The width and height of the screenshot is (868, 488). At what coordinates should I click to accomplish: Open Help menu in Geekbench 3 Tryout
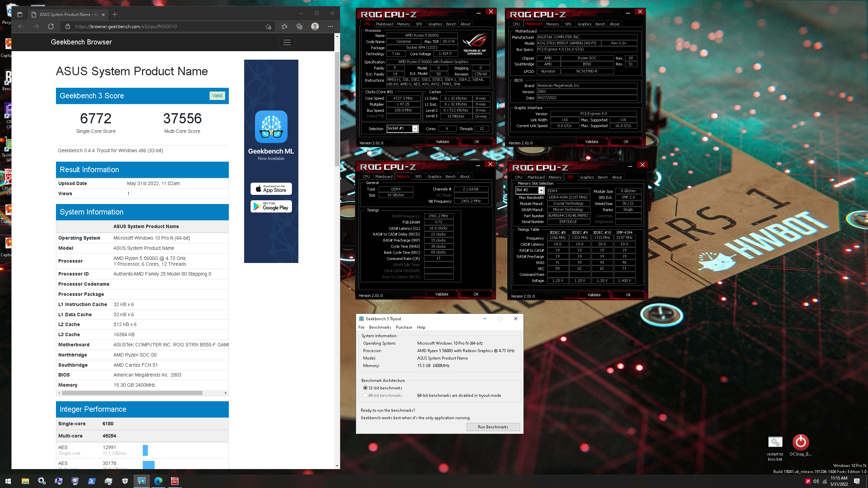point(421,327)
